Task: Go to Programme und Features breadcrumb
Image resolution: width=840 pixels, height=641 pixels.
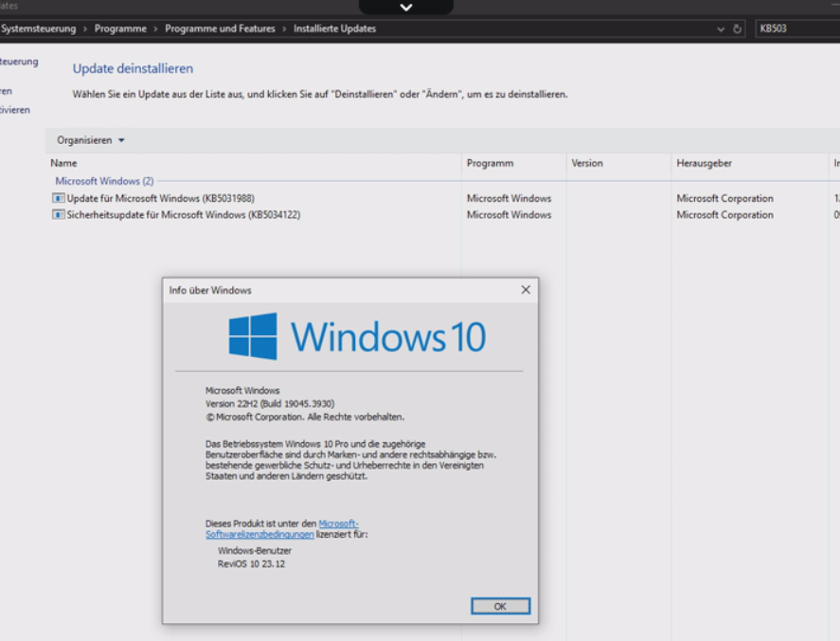Action: (220, 29)
